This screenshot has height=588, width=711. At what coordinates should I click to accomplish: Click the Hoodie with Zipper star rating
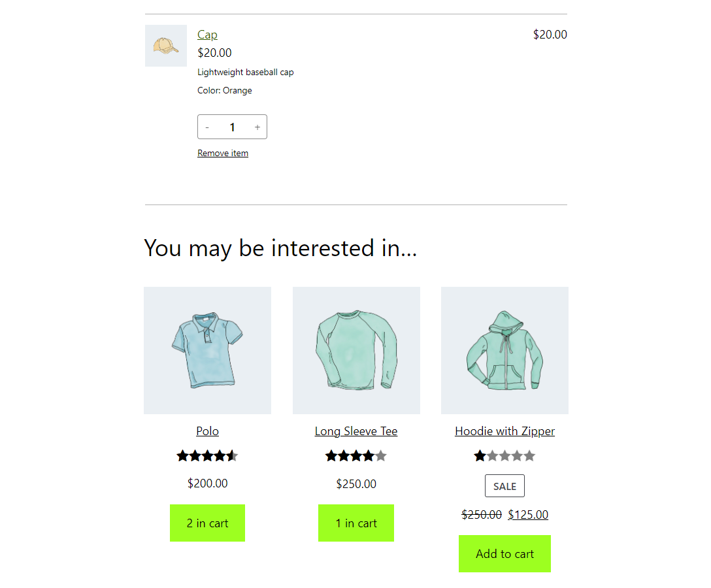click(504, 456)
